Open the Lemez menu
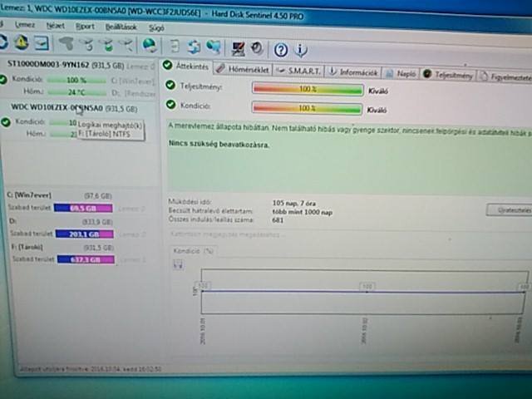Screen dimensions: 532x399 (25, 25)
